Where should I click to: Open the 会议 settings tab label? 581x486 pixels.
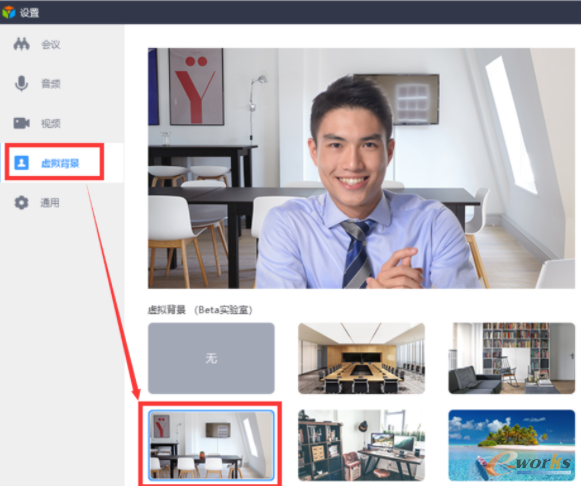pyautogui.click(x=50, y=45)
